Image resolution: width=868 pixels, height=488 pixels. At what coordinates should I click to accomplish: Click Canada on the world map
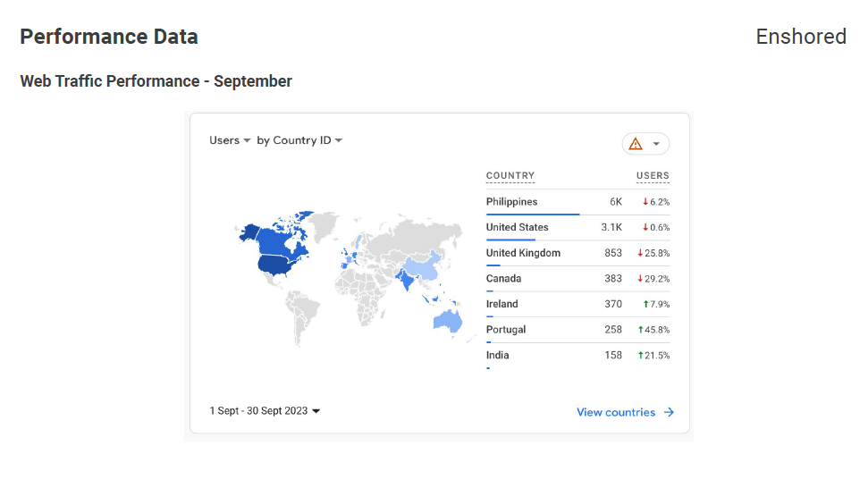tap(275, 241)
